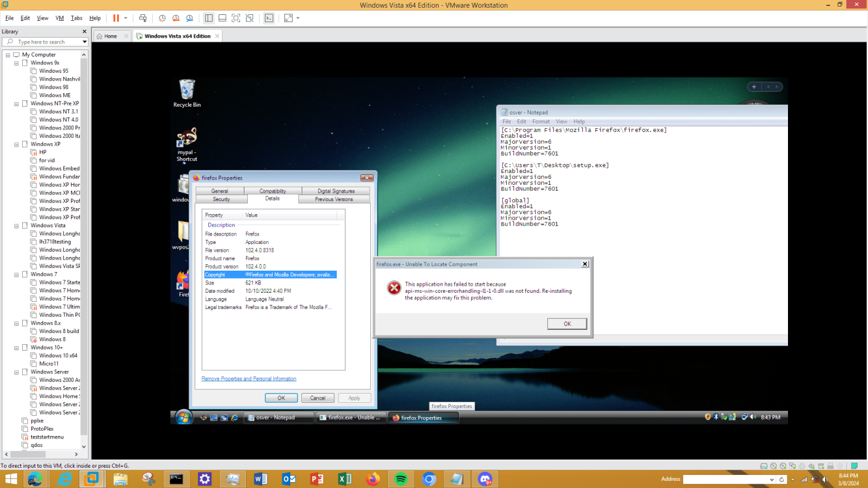Open the snapshot manager icon
The width and height of the screenshot is (868, 488).
click(189, 18)
